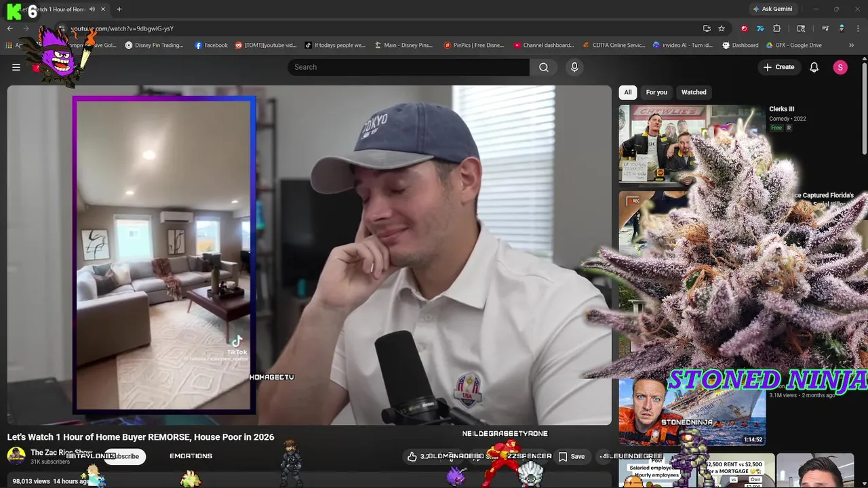Open YouTube notifications bell

point(814,67)
